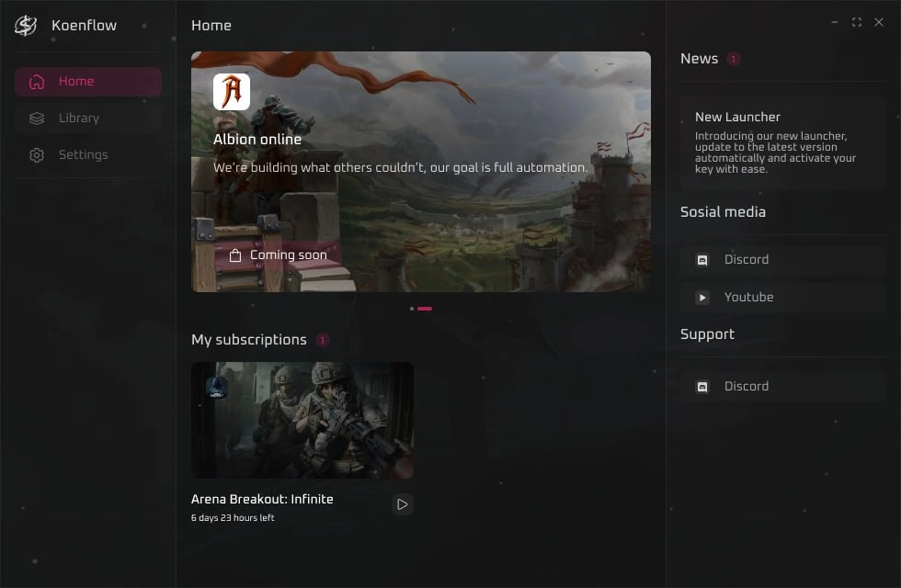Screen dimensions: 901x588
Task: Click the Settings gear icon
Action: [x=37, y=155]
